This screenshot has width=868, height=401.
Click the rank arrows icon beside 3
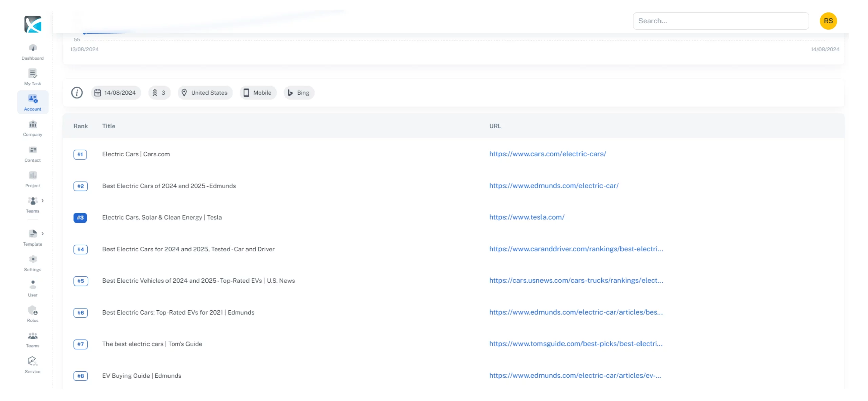tap(155, 92)
